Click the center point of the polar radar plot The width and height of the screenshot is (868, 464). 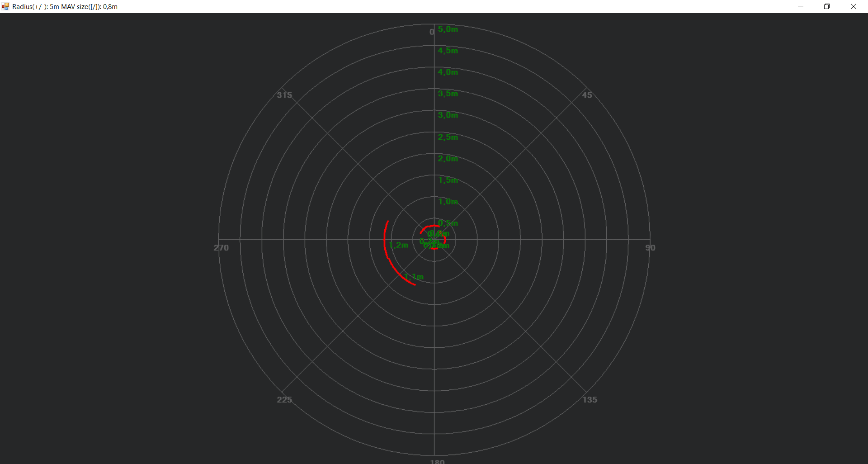[434, 240]
